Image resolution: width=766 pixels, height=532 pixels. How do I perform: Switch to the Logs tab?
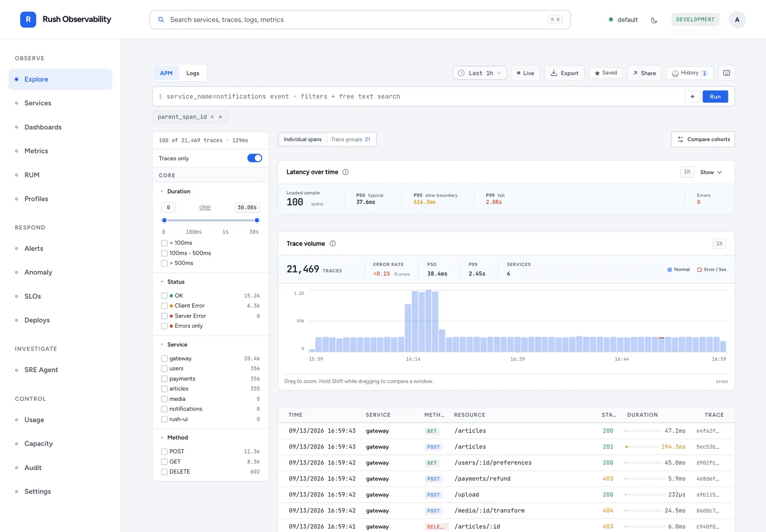pyautogui.click(x=193, y=73)
